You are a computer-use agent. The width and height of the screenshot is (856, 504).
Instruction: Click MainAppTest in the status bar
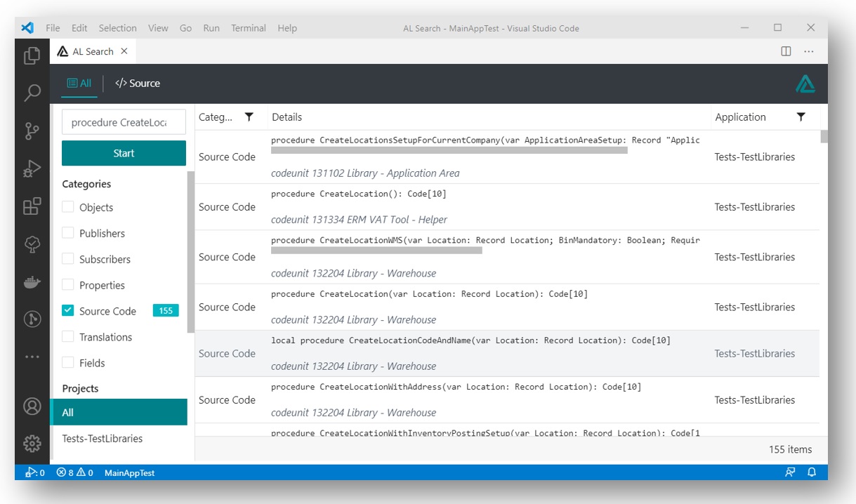click(129, 472)
